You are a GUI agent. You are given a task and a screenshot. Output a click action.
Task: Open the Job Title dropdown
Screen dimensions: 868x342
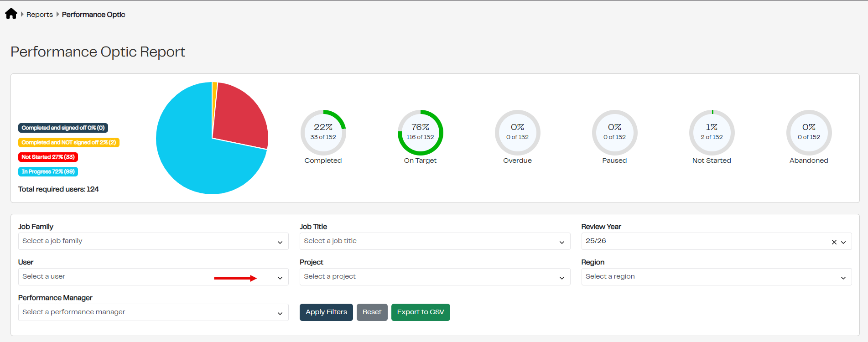[x=435, y=241]
